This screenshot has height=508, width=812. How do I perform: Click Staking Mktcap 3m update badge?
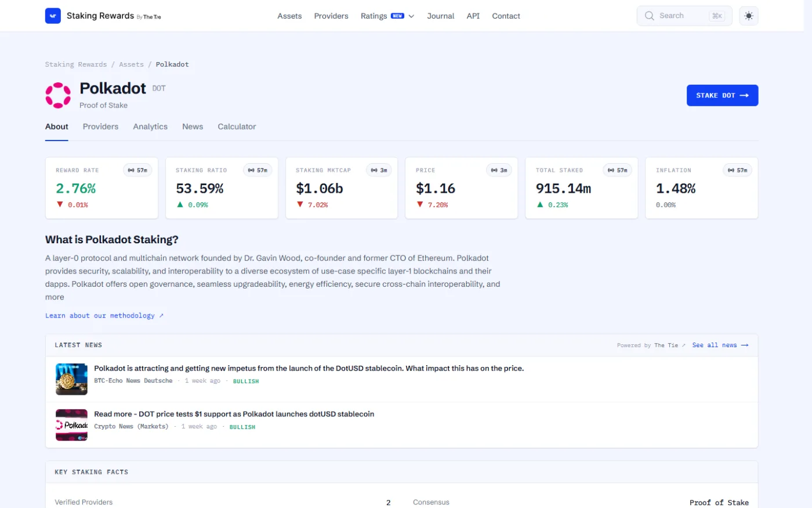click(x=379, y=170)
